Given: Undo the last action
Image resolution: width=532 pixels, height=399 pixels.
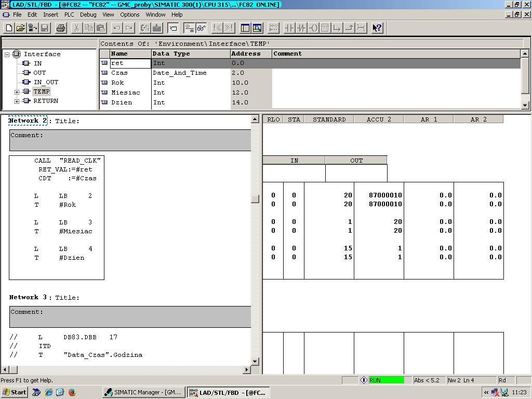Looking at the screenshot, I should coord(117,28).
